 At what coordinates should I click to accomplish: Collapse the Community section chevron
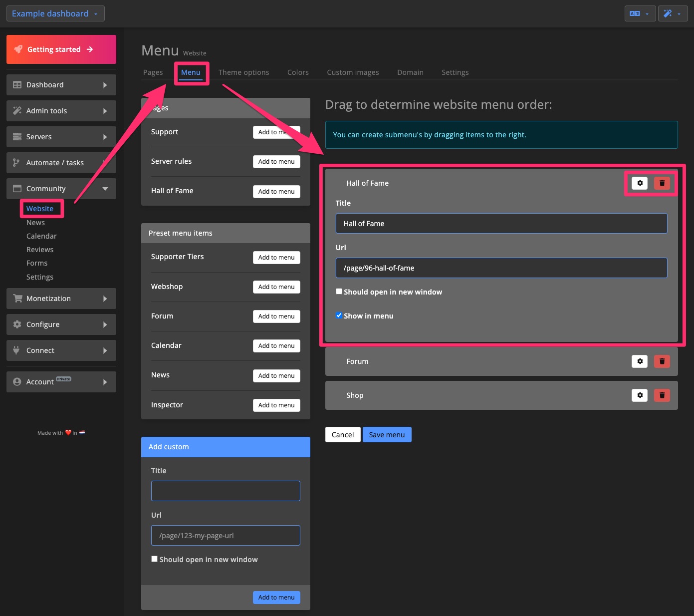pos(105,189)
